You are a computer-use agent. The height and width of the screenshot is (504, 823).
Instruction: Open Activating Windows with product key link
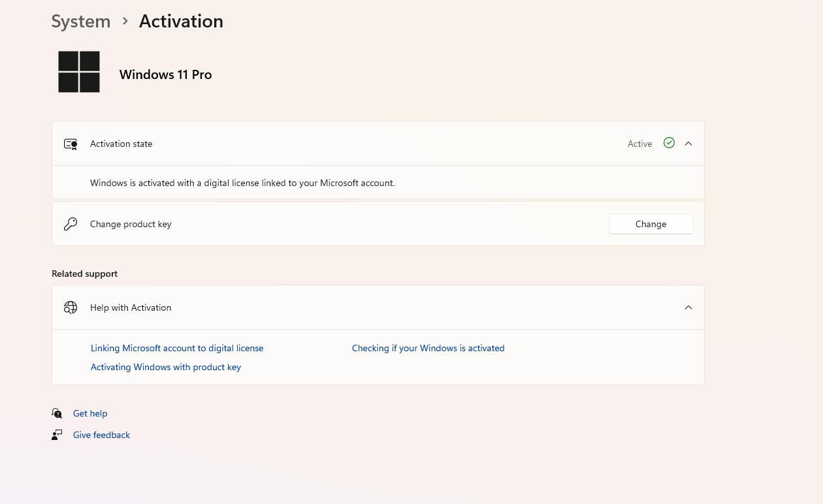[166, 367]
